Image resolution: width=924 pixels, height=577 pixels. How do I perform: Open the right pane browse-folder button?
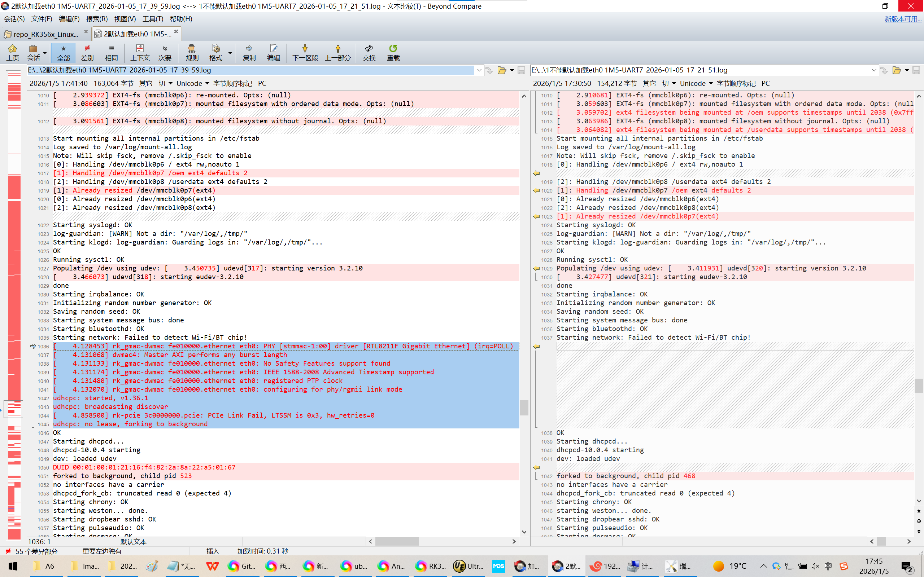point(896,70)
